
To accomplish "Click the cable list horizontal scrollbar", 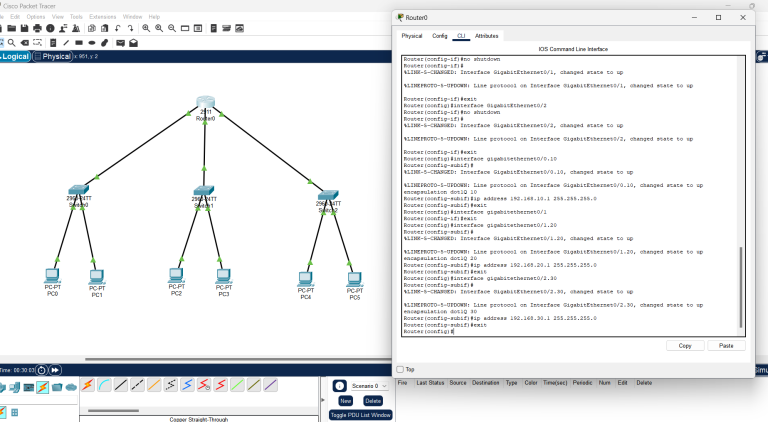I will [x=113, y=411].
